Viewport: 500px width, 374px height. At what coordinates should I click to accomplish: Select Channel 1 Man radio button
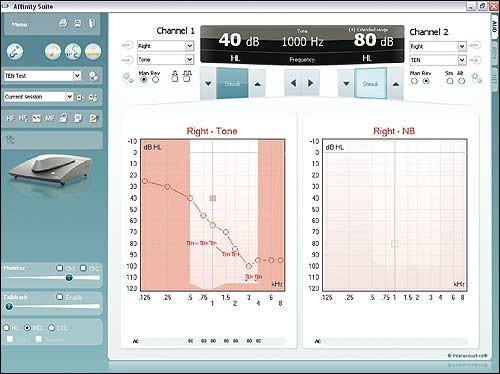pos(144,80)
